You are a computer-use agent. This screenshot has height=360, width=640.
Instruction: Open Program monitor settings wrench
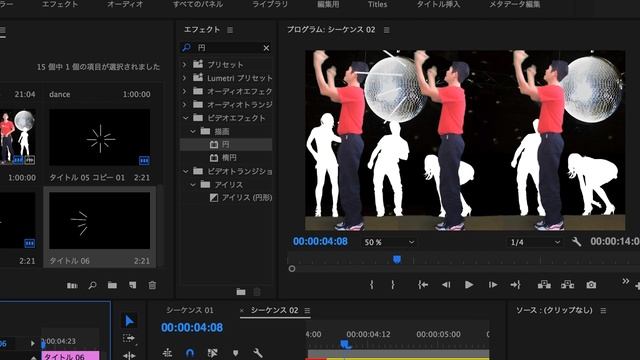click(x=576, y=242)
